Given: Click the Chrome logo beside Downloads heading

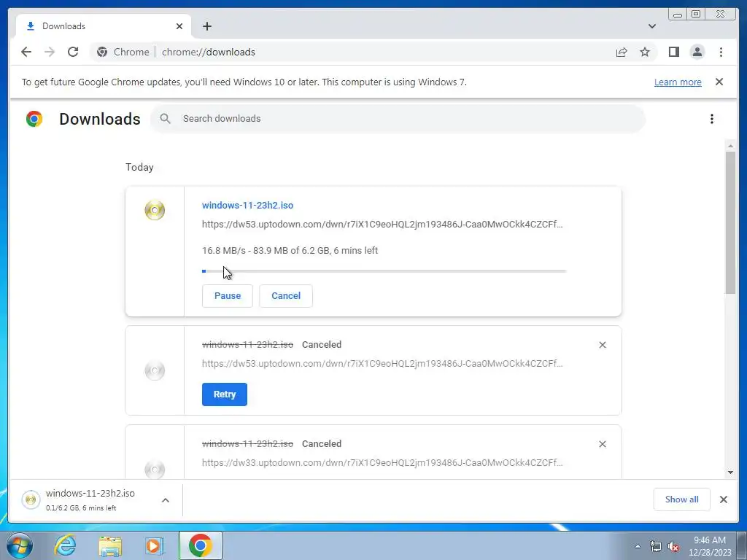Looking at the screenshot, I should 34,119.
